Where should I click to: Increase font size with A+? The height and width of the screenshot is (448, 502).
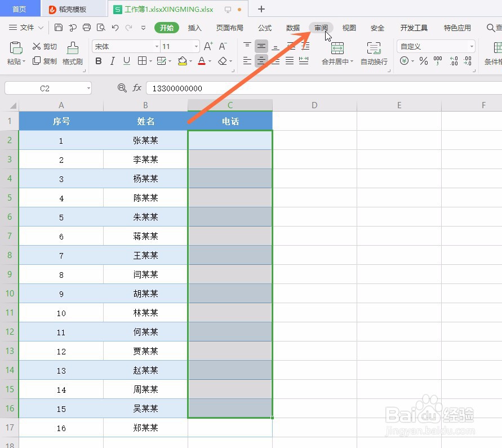coord(208,46)
